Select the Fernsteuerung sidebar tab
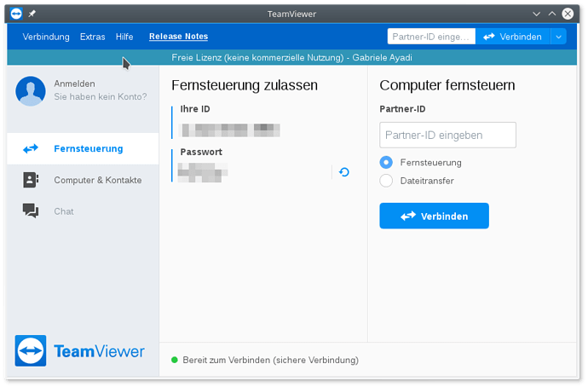The width and height of the screenshot is (588, 387). [x=83, y=149]
